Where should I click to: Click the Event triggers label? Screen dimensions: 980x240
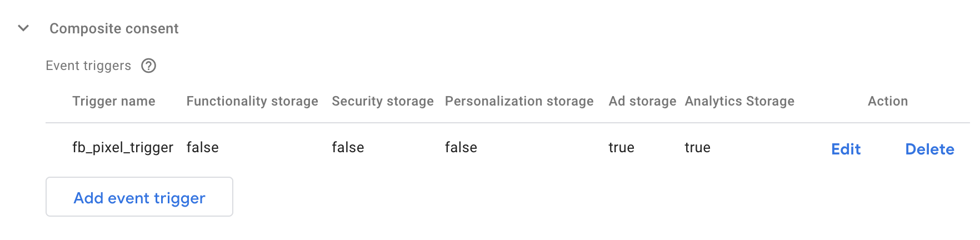coord(88,66)
